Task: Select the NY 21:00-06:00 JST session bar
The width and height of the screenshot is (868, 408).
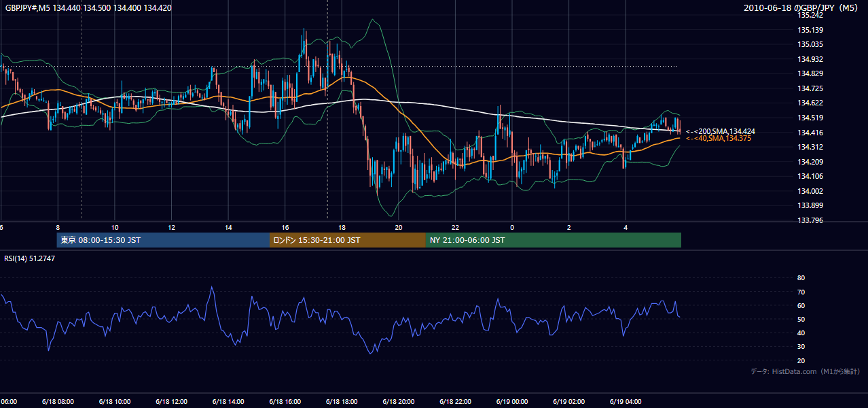Action: coord(553,240)
